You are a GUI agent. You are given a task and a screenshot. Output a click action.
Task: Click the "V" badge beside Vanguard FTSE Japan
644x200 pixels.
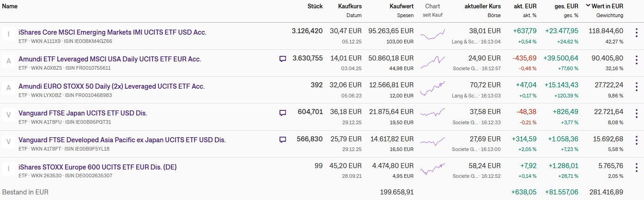tap(8, 114)
